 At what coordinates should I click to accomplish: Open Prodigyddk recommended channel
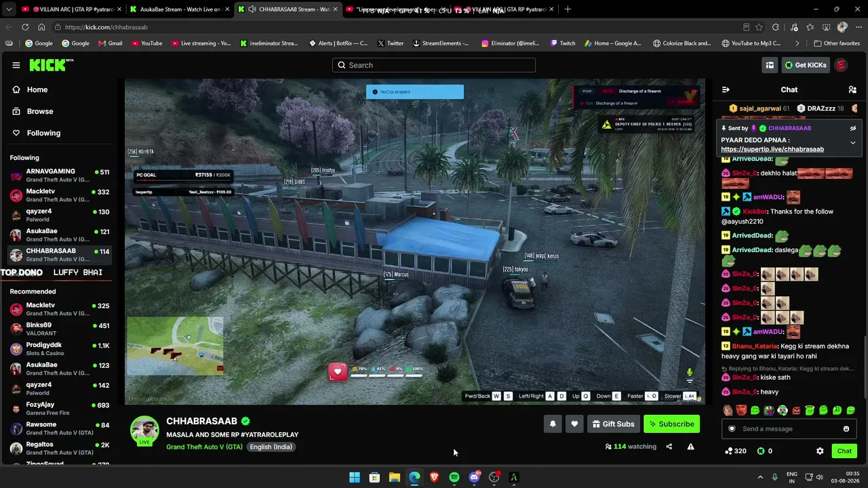tap(60, 349)
